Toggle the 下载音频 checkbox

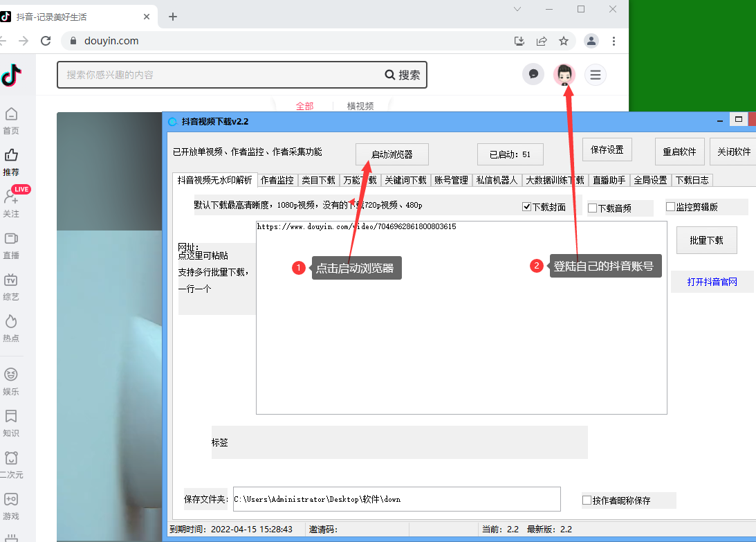tap(593, 208)
